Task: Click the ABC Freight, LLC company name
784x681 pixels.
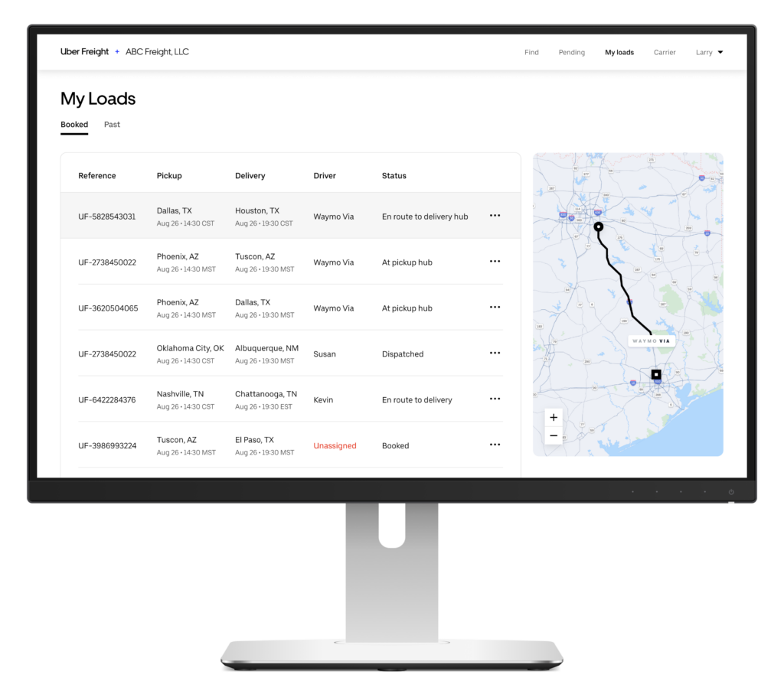Action: click(x=157, y=52)
